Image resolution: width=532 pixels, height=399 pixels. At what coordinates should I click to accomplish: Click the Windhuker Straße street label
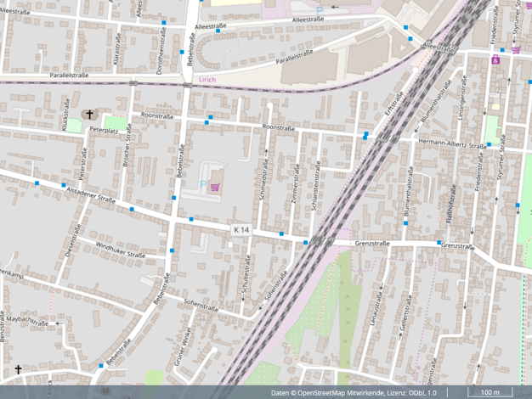point(120,250)
